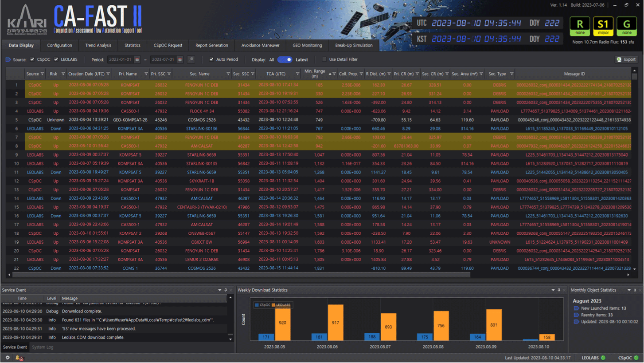Click the period search magnifier icon
Viewport: 644px width, 363px height.
pos(191,59)
